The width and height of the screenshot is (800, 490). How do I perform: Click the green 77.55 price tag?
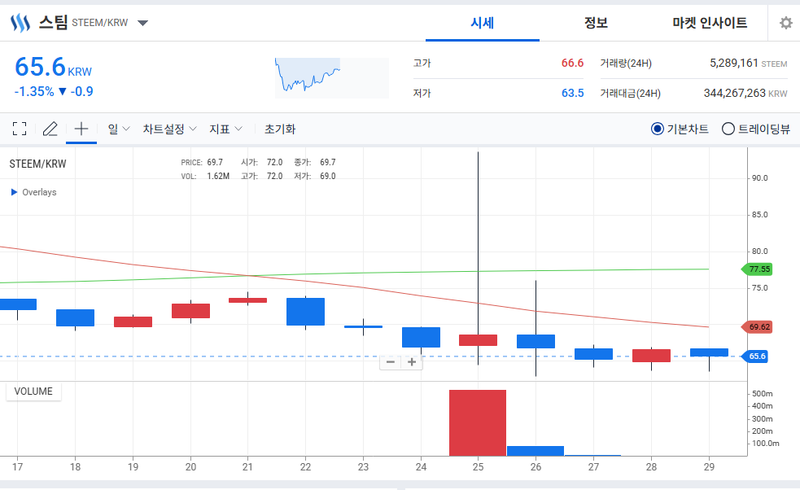pos(757,269)
